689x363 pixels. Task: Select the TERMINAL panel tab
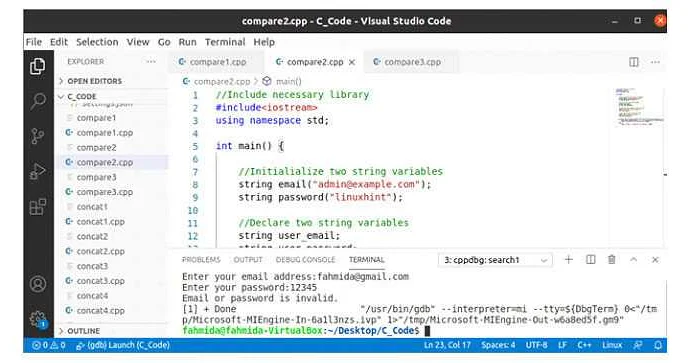pos(366,260)
